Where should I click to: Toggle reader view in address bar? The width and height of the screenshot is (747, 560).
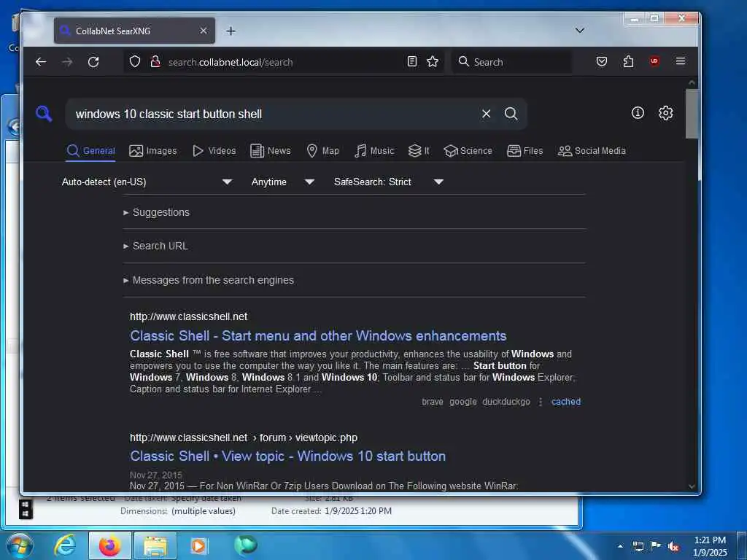click(412, 61)
